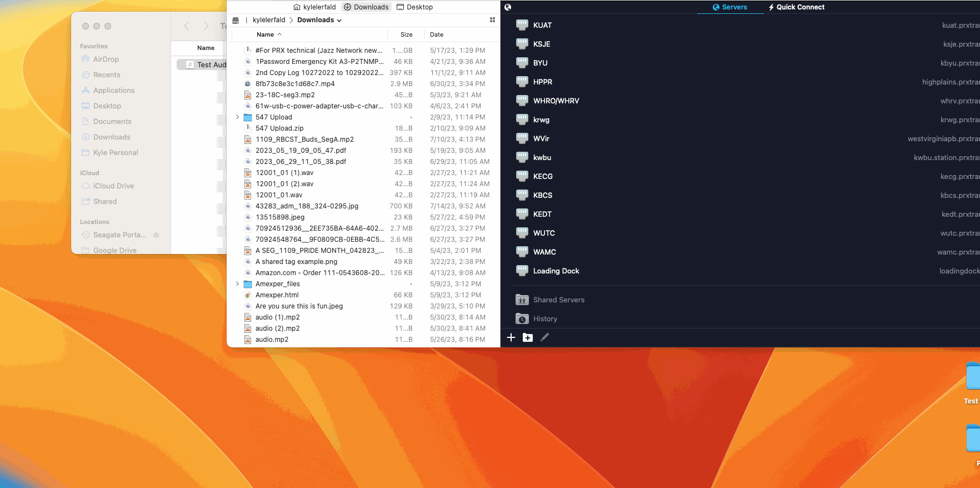Open the Test folder on desktop

point(972,384)
